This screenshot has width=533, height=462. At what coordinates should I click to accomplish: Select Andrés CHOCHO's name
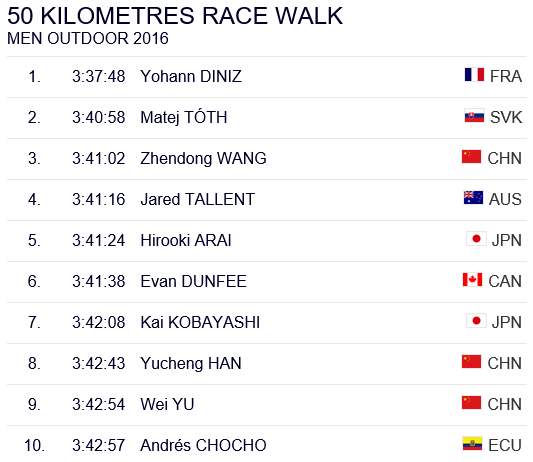(x=203, y=445)
